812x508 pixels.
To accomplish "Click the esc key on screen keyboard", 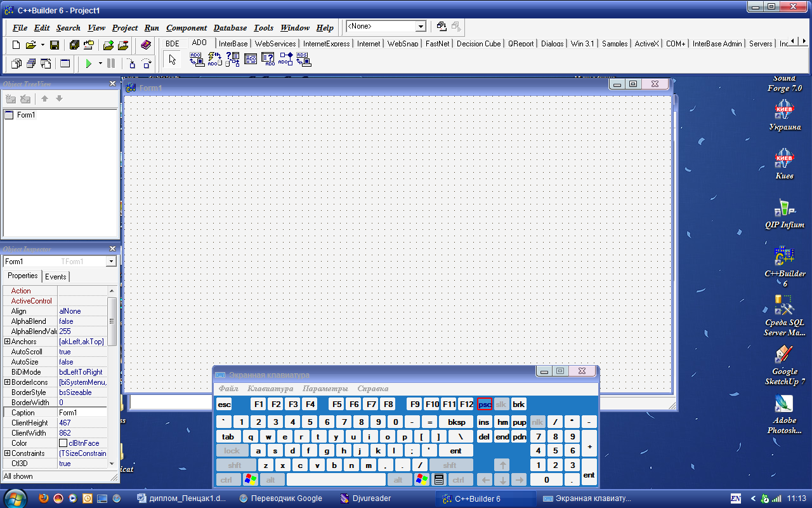I will pyautogui.click(x=224, y=404).
